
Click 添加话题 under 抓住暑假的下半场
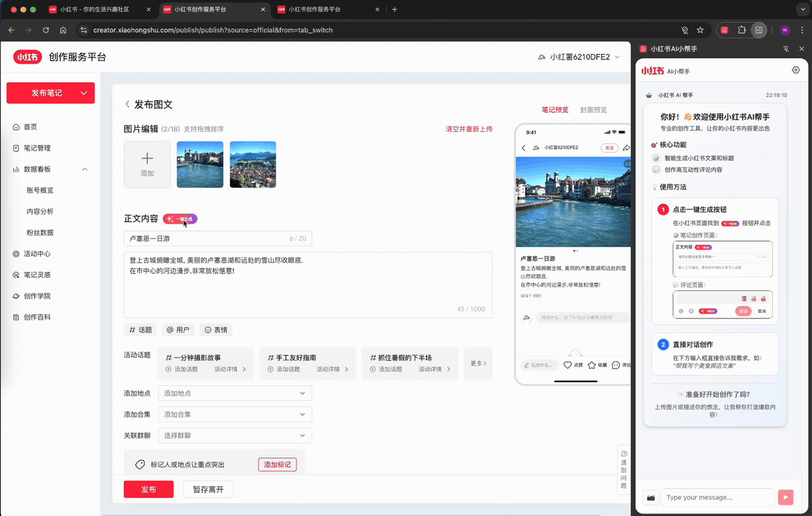(x=386, y=369)
